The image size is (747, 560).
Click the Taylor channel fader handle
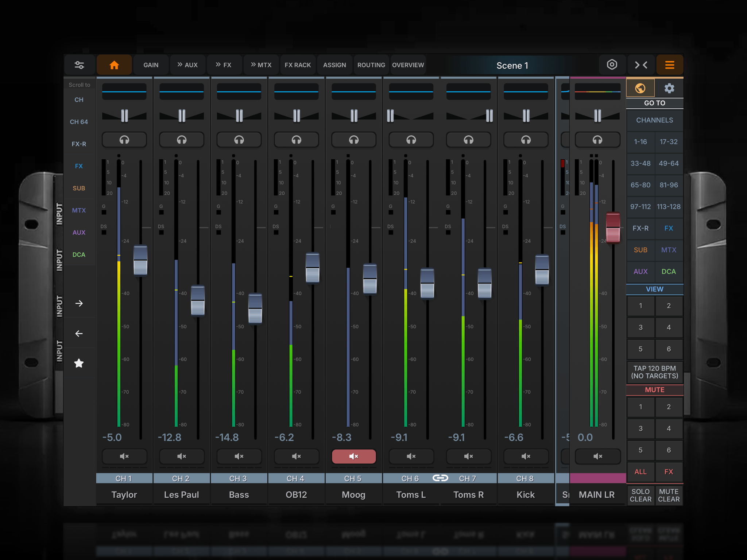tap(140, 260)
